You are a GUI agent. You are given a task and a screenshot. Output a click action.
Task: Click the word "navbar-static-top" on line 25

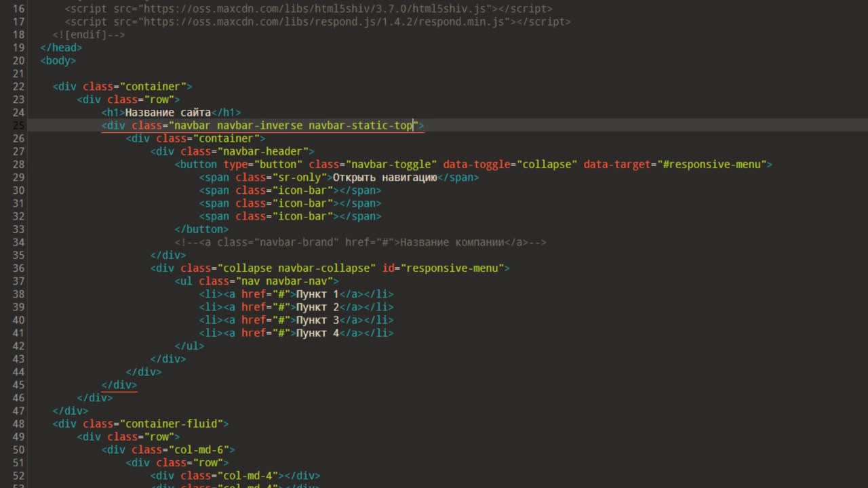[x=361, y=125]
